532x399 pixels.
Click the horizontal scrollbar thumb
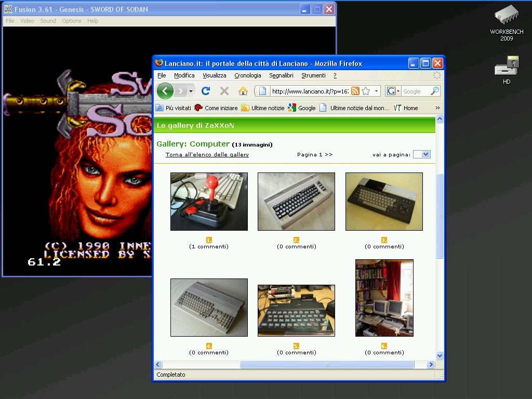(327, 364)
